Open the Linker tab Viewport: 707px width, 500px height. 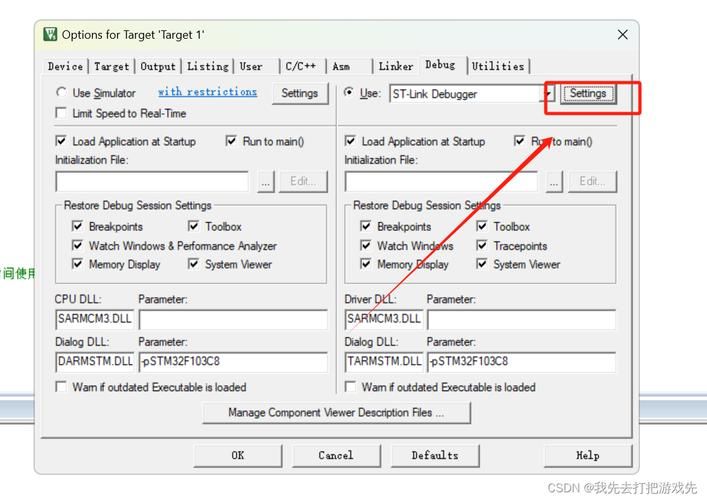coord(395,67)
